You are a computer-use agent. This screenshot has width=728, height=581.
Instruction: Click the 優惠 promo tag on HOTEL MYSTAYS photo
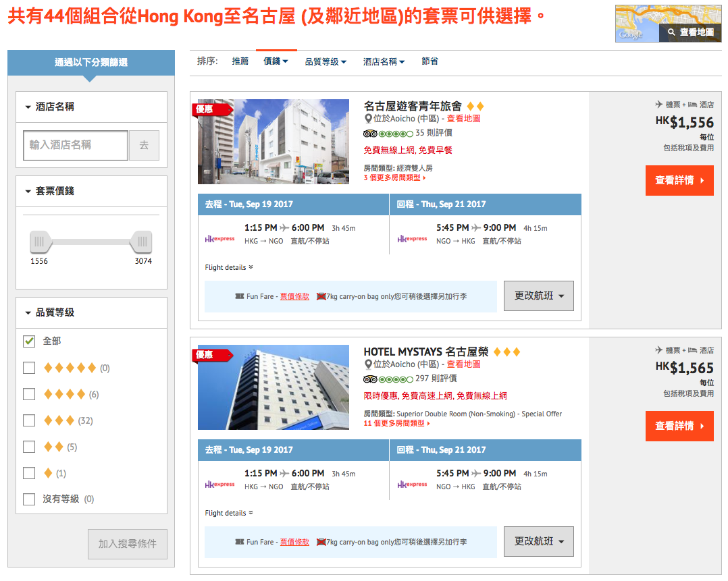click(x=212, y=355)
